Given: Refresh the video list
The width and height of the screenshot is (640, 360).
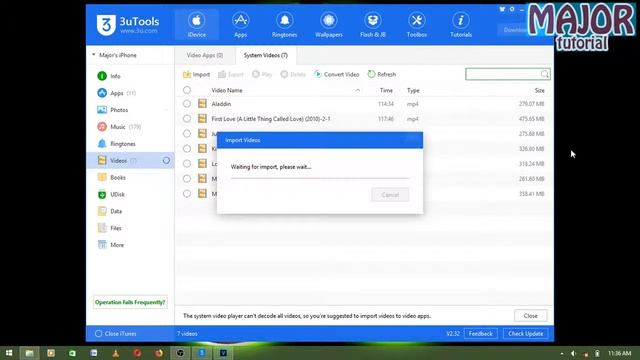Looking at the screenshot, I should coord(382,74).
